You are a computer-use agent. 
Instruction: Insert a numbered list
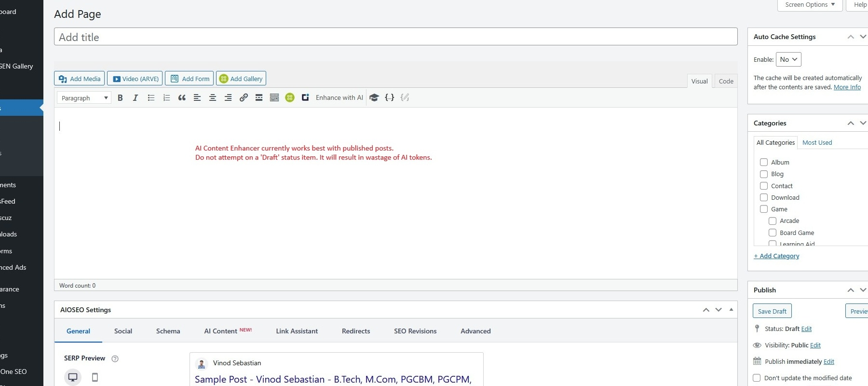166,98
